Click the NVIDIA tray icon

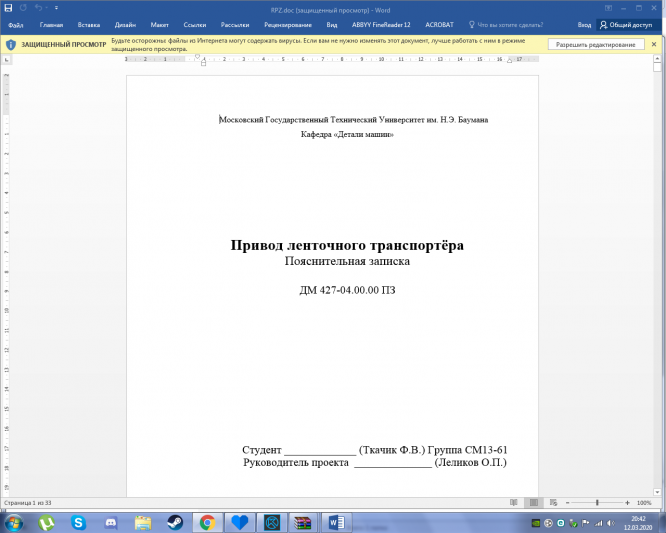[536, 523]
